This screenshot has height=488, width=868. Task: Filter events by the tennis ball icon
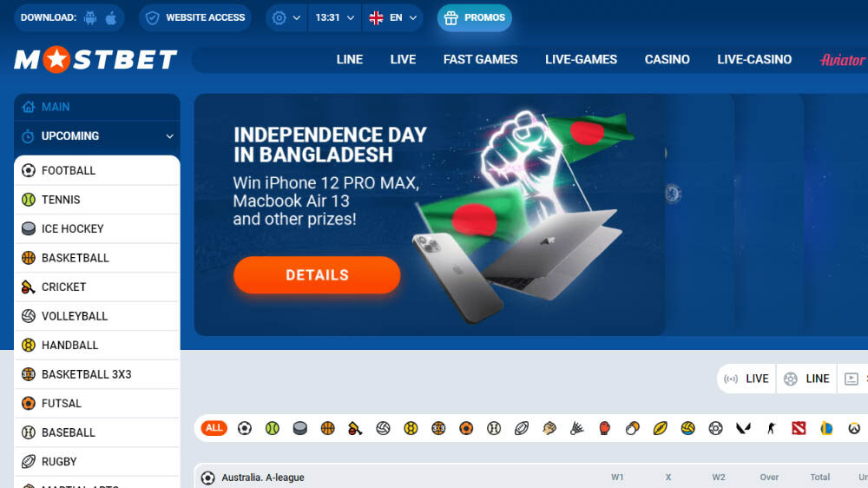tap(273, 428)
